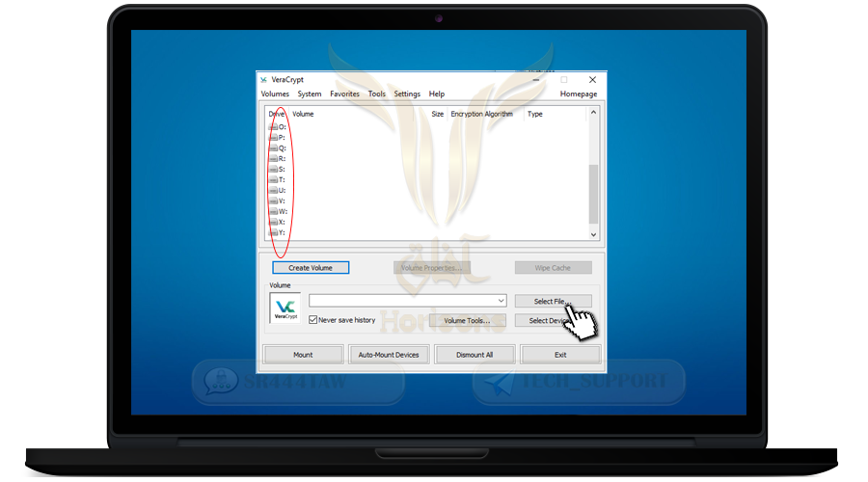Select drive Q: in the list
Screen dimensions: 868x482
tap(278, 147)
